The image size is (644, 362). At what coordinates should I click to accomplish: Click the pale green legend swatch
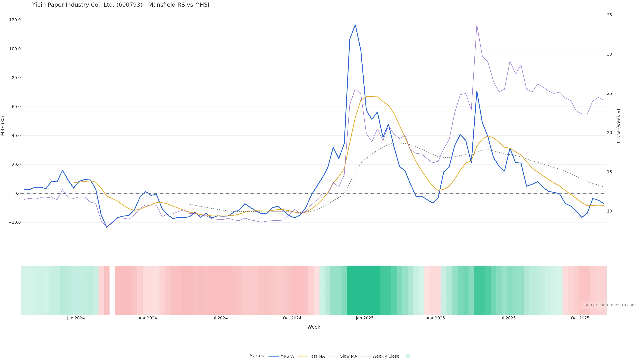pos(408,356)
